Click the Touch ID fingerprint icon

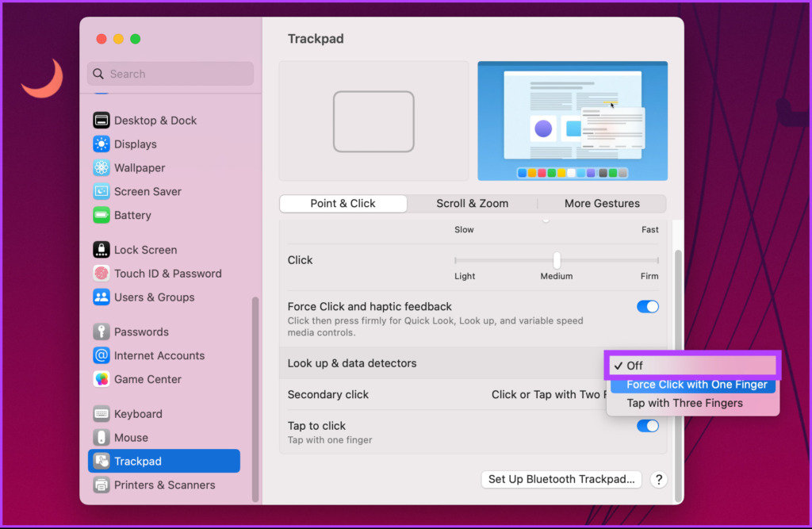tap(101, 274)
